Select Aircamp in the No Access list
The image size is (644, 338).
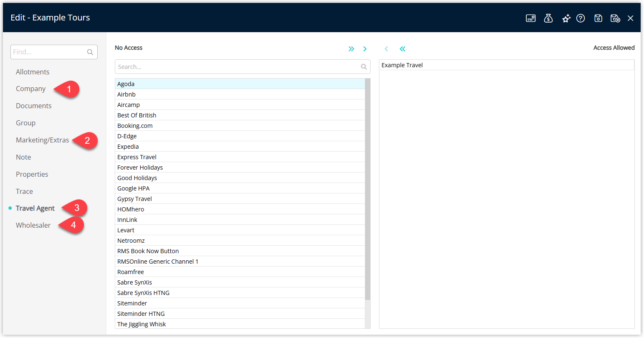[x=240, y=105]
